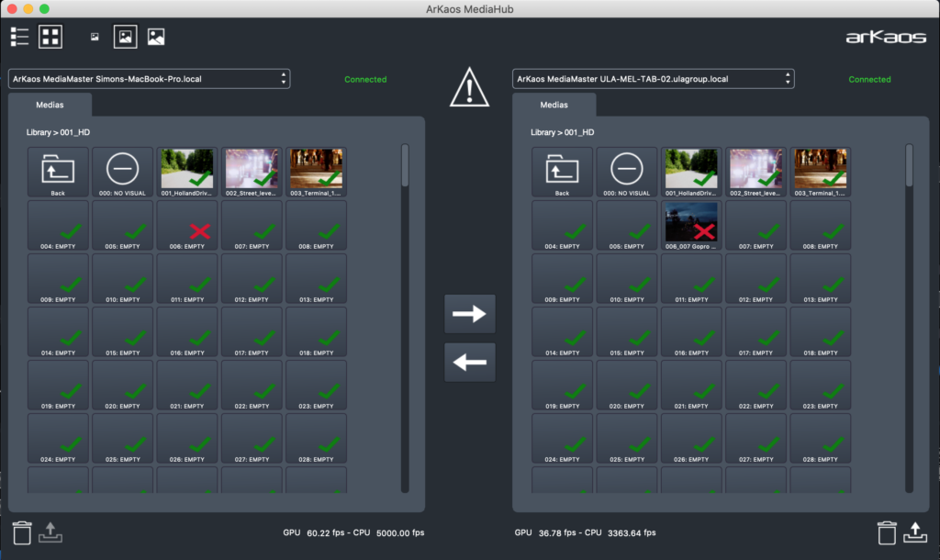The height and width of the screenshot is (560, 940).
Task: Open the ULA-MEL-TAB-02 server dropdown
Action: [654, 79]
